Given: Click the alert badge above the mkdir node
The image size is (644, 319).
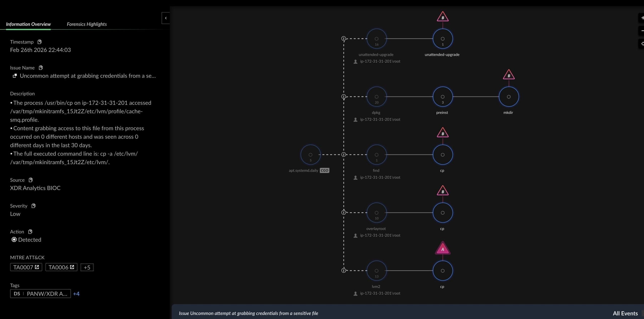Looking at the screenshot, I should 508,75.
